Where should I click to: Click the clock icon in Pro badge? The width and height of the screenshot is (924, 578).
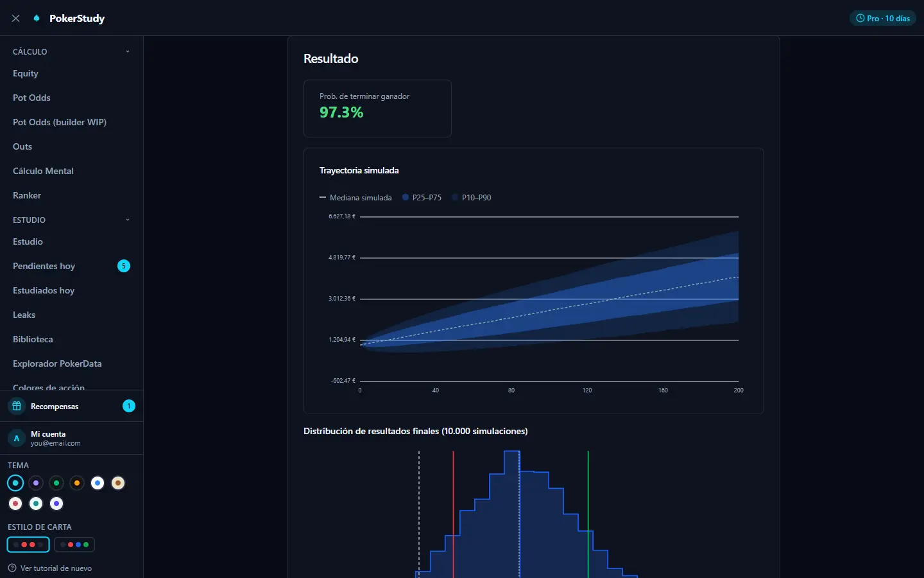860,19
